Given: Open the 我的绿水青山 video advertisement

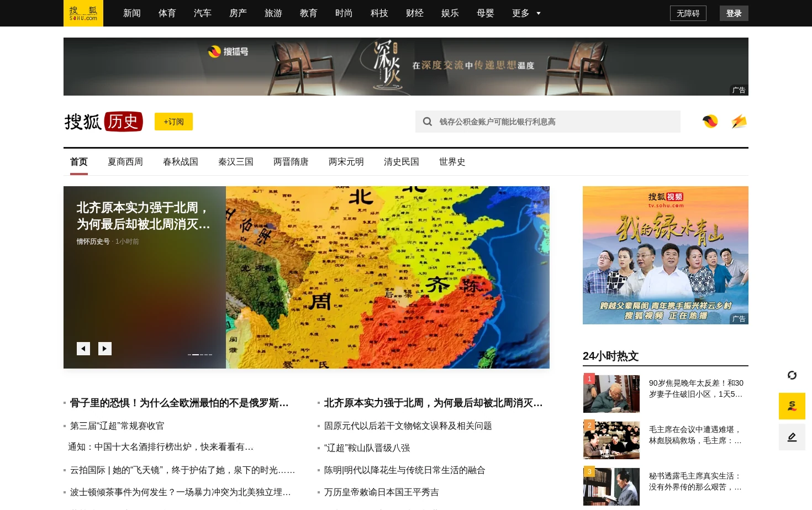Looking at the screenshot, I should point(666,255).
